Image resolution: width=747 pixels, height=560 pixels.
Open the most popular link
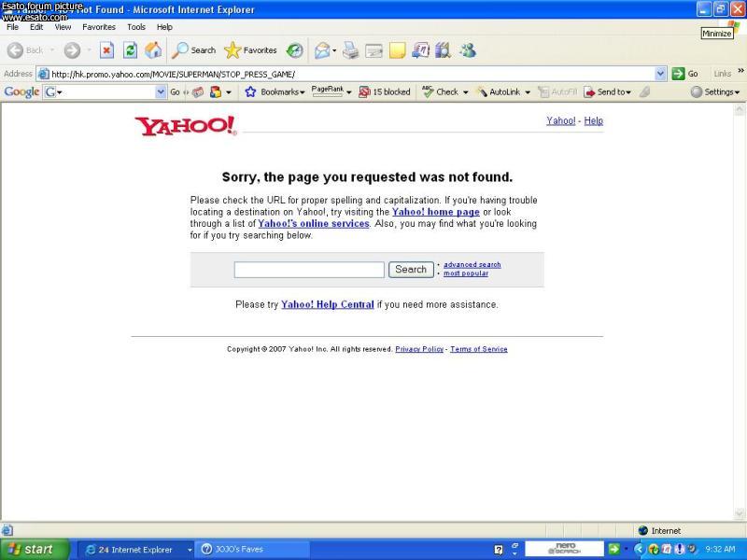coord(466,273)
